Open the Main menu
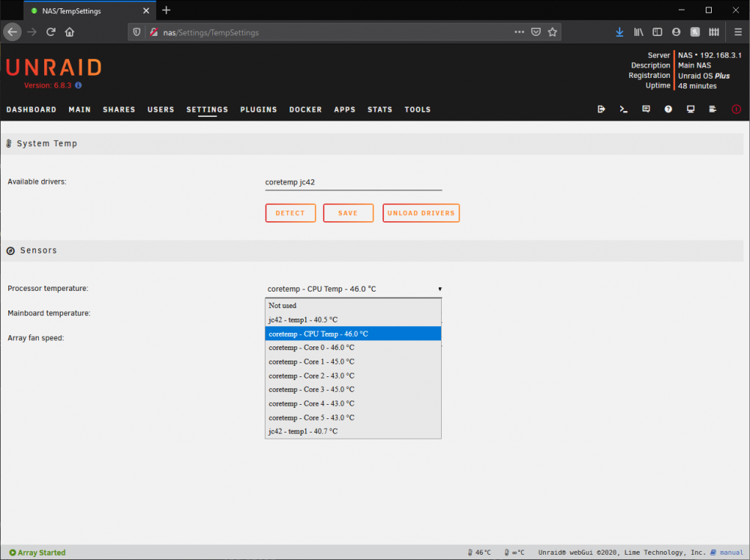Screen dimensions: 750x560 tap(79, 109)
